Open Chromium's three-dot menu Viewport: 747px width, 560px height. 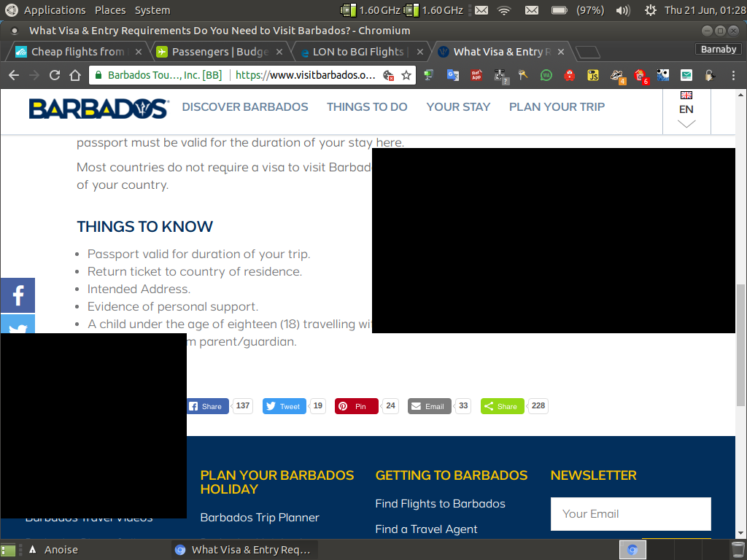point(733,75)
